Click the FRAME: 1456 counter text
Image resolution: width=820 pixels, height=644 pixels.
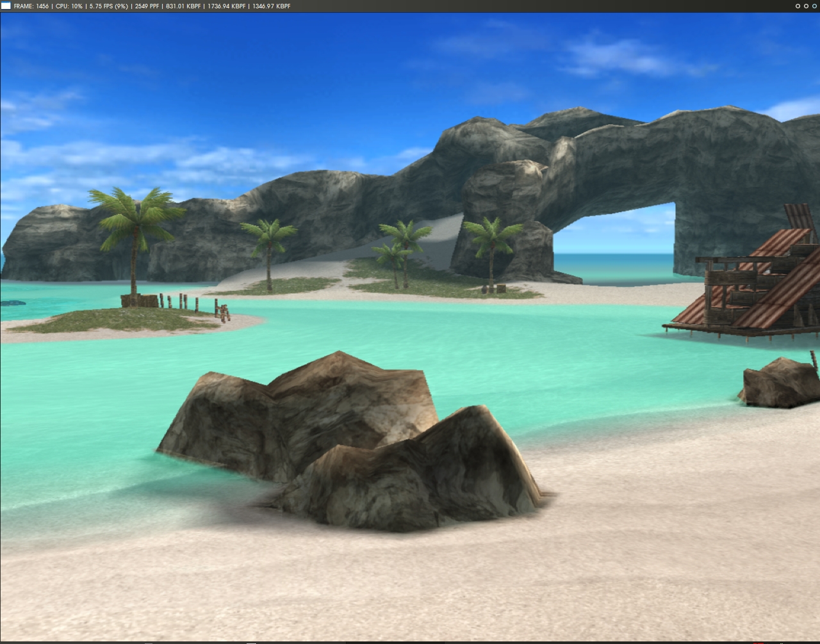click(x=31, y=6)
